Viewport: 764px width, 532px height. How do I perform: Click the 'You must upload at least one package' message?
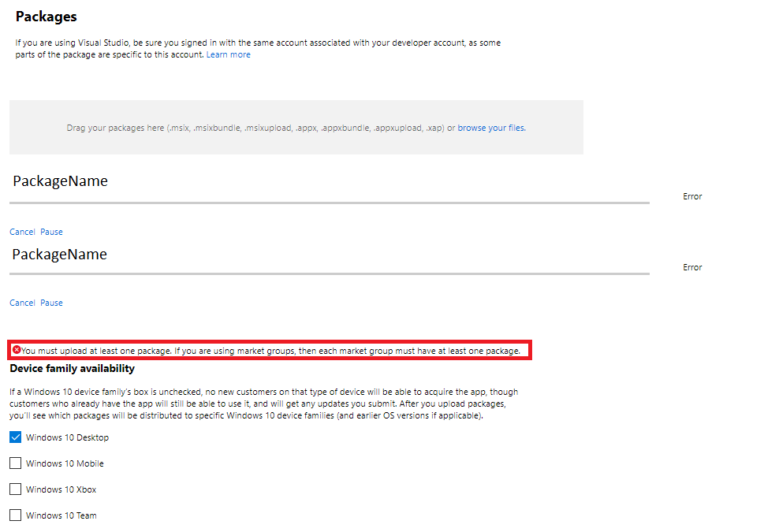tap(270, 351)
